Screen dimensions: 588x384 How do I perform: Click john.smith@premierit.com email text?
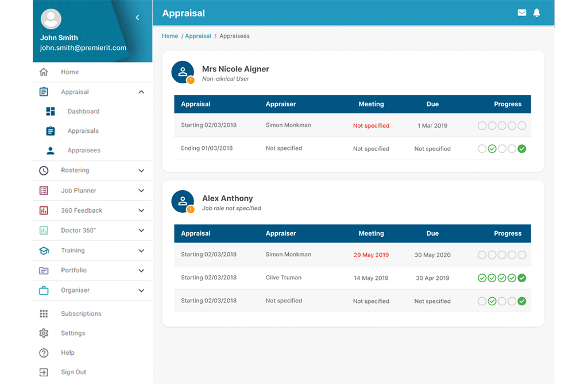[x=83, y=48]
